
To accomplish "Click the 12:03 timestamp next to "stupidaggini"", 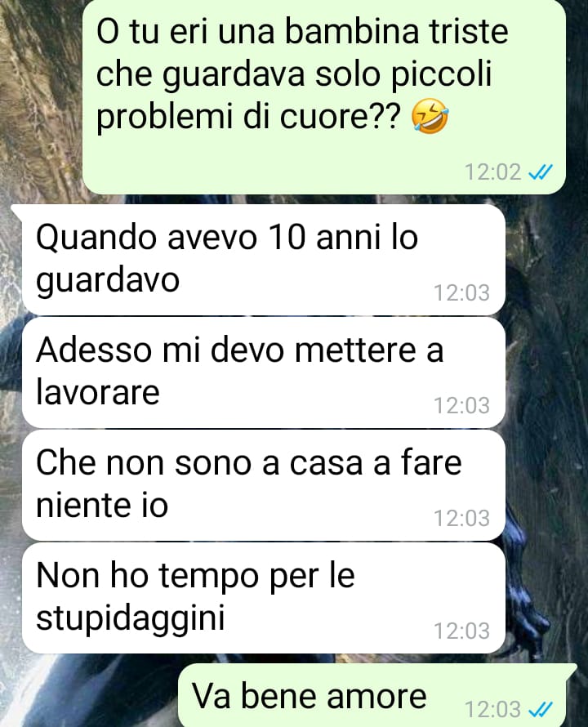I will pyautogui.click(x=461, y=631).
